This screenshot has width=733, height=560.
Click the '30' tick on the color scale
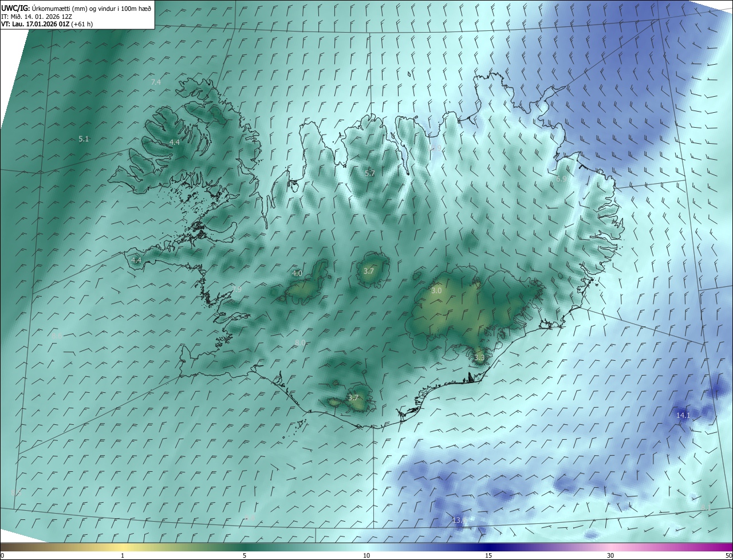pyautogui.click(x=610, y=555)
